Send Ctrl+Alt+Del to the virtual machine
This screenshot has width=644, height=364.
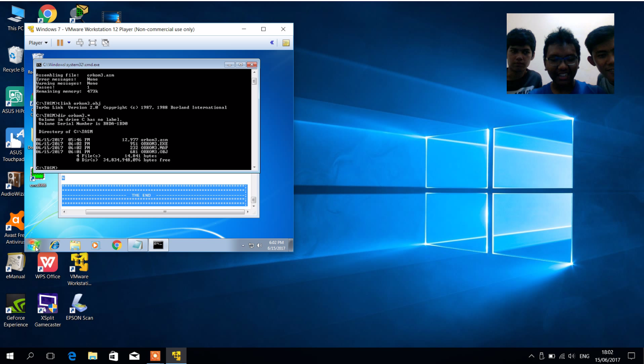click(x=80, y=43)
